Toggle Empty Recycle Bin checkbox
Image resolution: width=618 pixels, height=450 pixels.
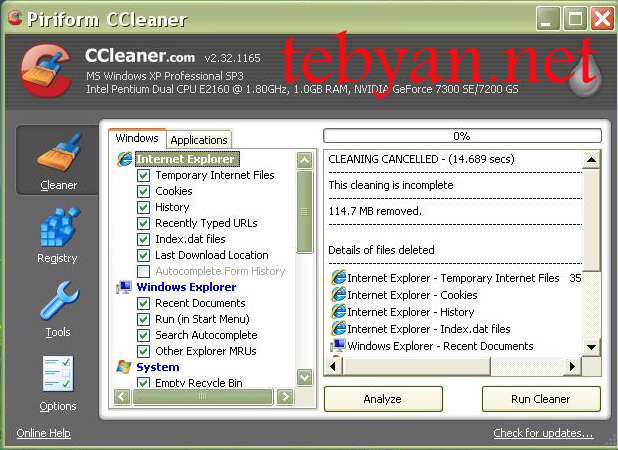click(143, 382)
